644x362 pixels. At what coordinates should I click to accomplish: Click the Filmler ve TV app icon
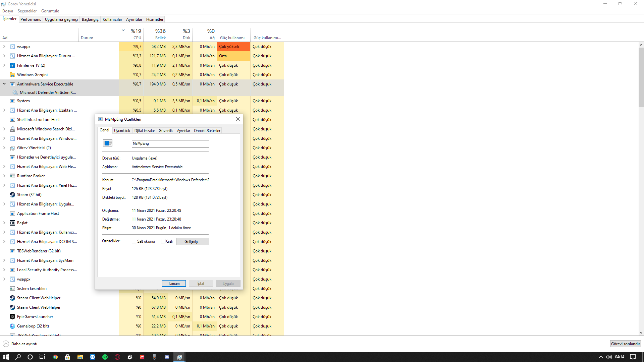tap(12, 65)
